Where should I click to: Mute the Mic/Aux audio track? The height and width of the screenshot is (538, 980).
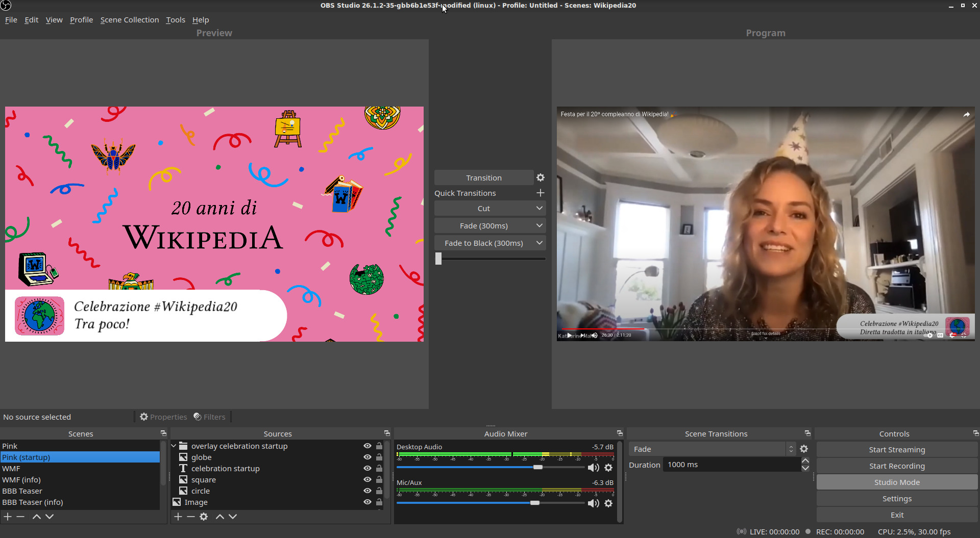(x=593, y=503)
